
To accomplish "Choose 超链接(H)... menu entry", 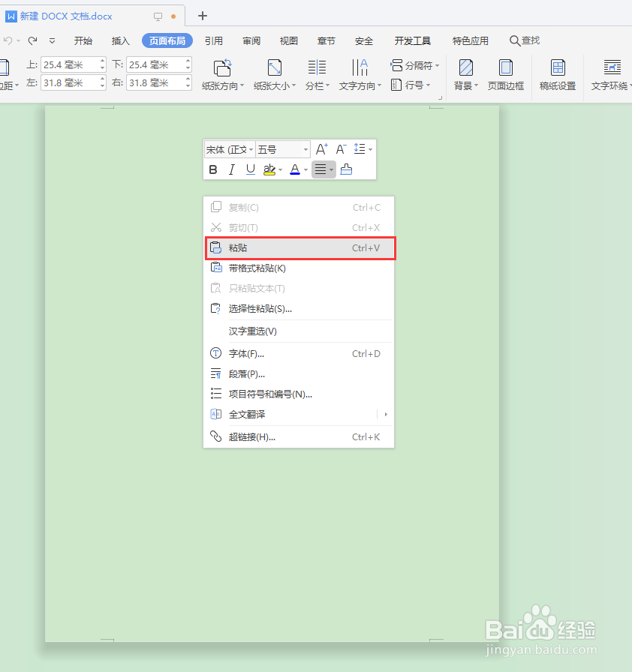I will pyautogui.click(x=299, y=436).
